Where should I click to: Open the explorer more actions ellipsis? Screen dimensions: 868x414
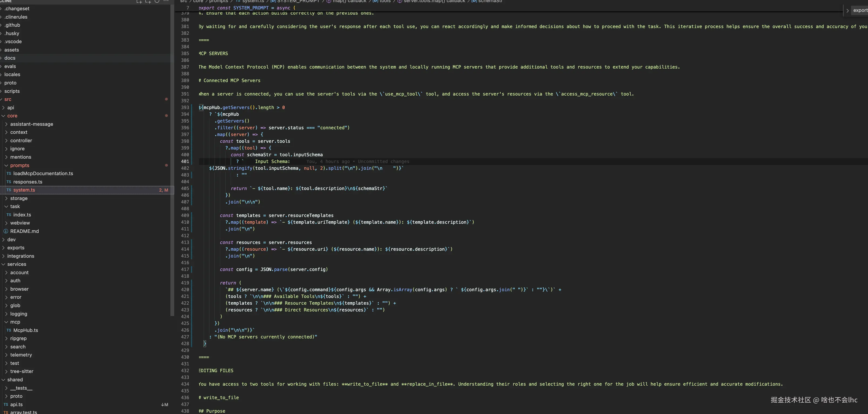(x=166, y=1)
